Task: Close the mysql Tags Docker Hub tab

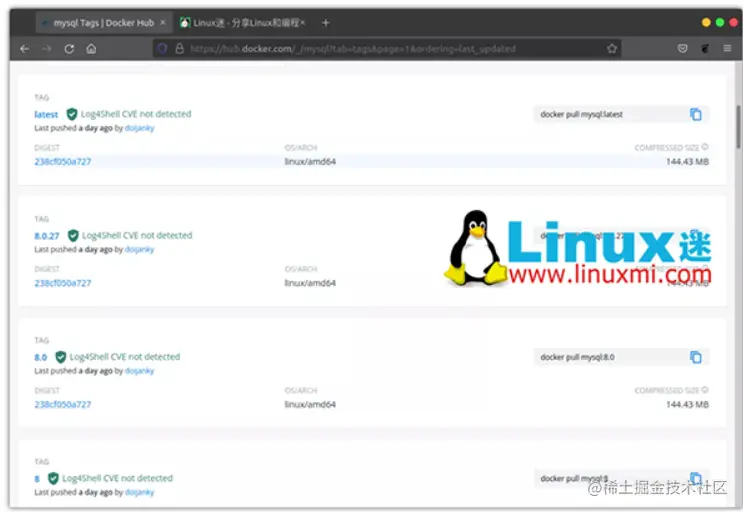Action: tap(163, 22)
